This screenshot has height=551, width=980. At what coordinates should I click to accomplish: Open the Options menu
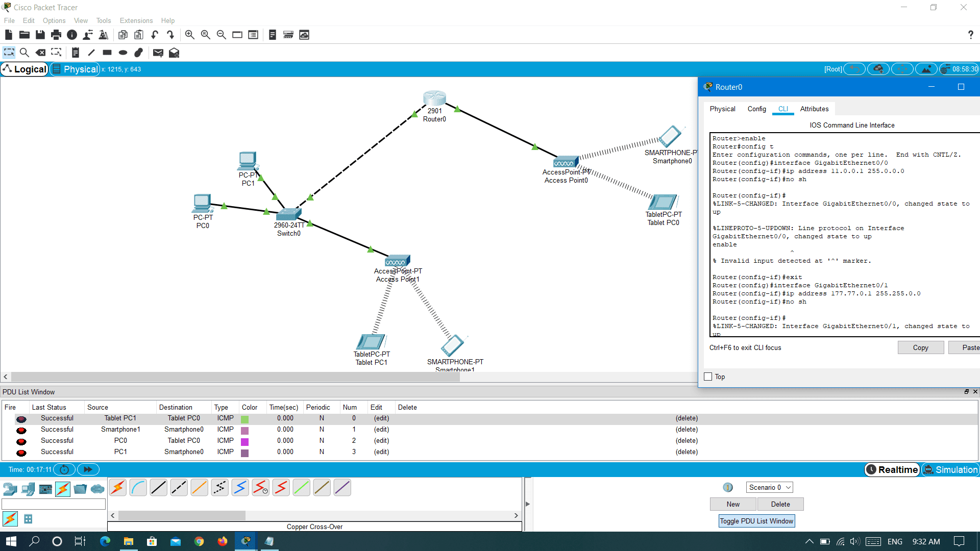click(54, 20)
